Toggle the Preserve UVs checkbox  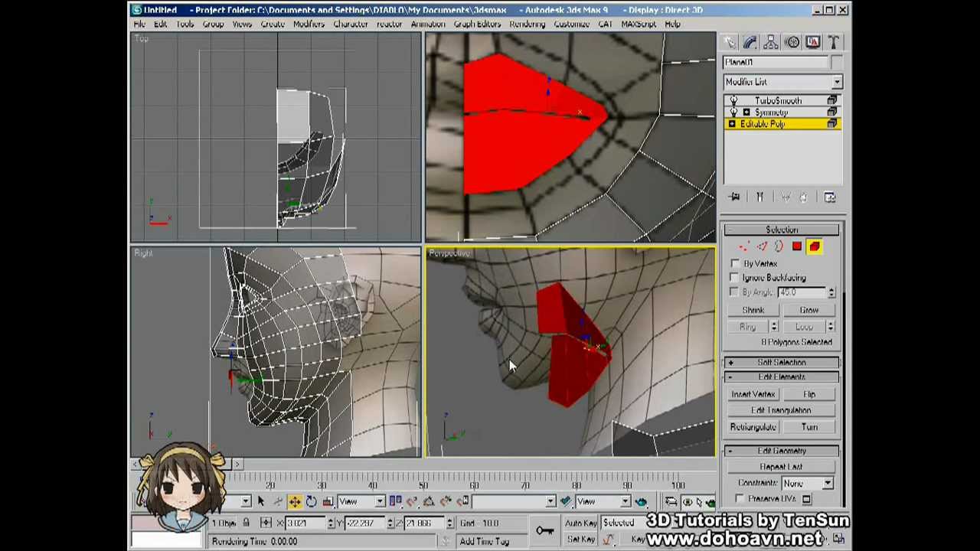pos(740,499)
